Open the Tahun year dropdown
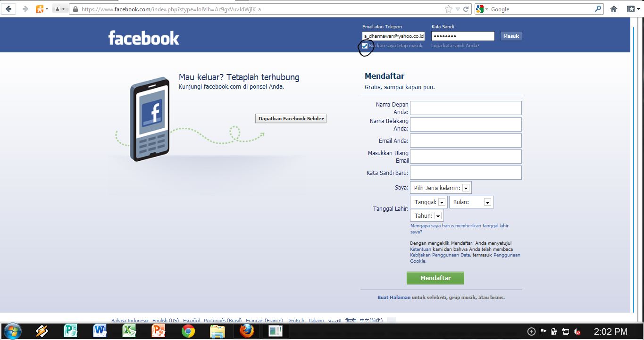Screen dimensions: 644x340 coord(427,216)
